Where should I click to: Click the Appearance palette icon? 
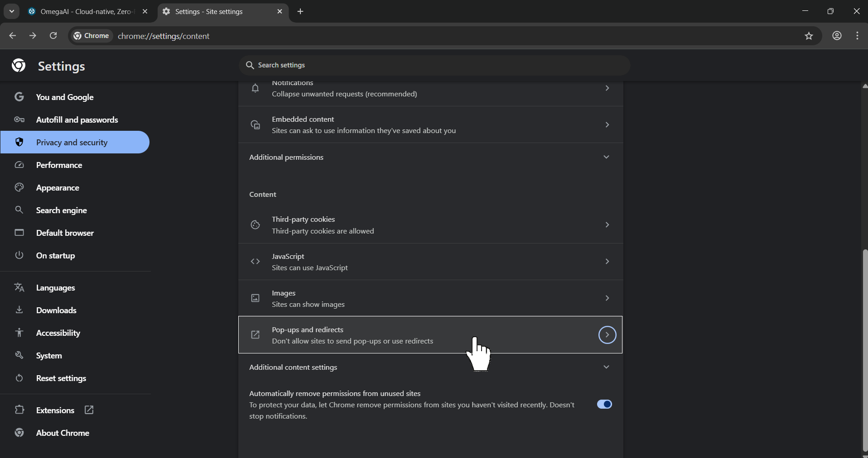point(19,187)
